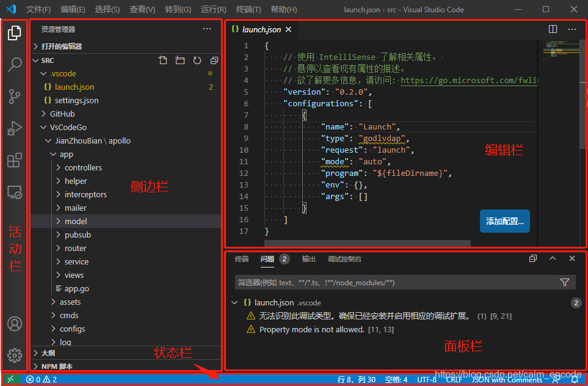The image size is (588, 386).
Task: Click the 行 8, 列 30 cursor position
Action: click(357, 380)
